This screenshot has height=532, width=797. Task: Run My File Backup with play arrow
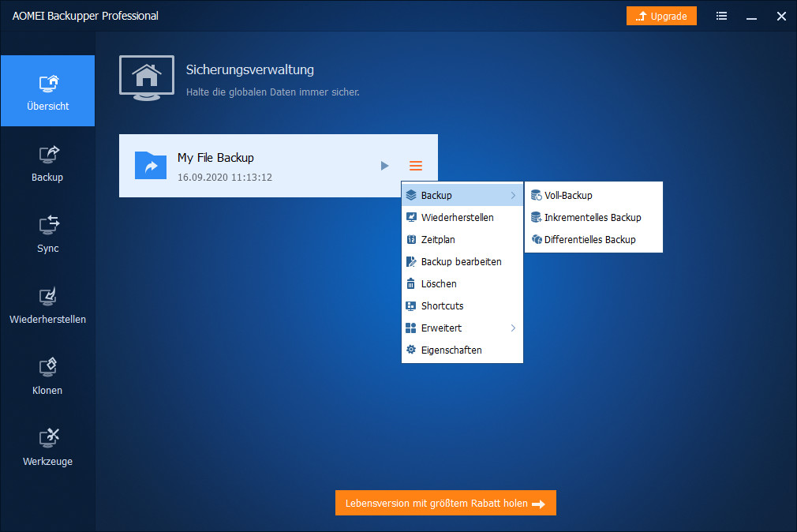385,166
